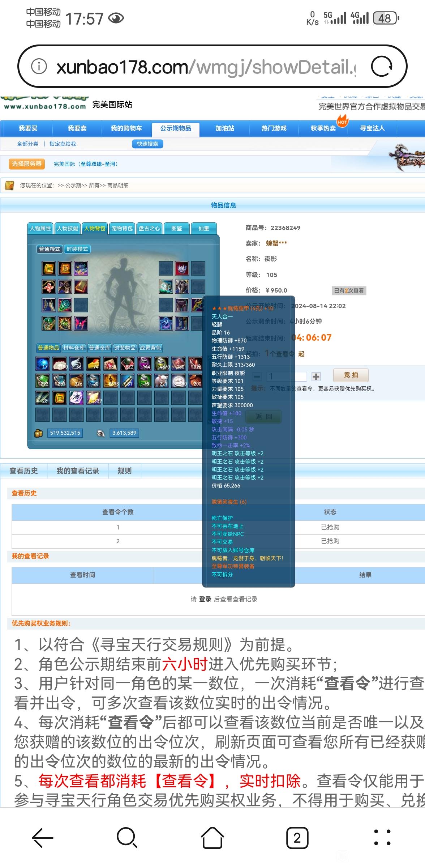Open the 盘古之心 tab
This screenshot has height=868, width=425.
149,229
